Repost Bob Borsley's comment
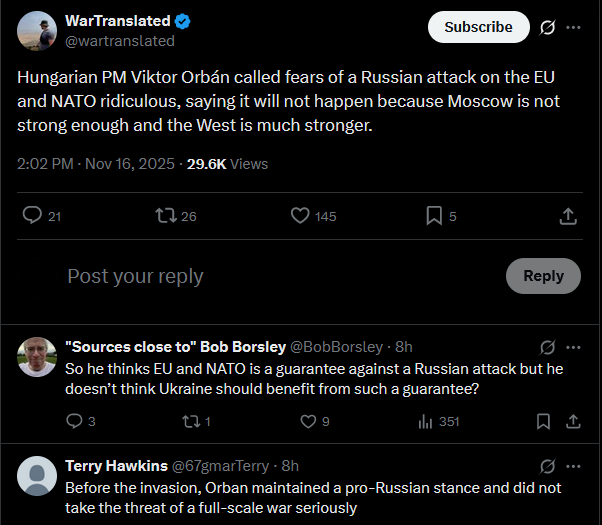 click(187, 421)
